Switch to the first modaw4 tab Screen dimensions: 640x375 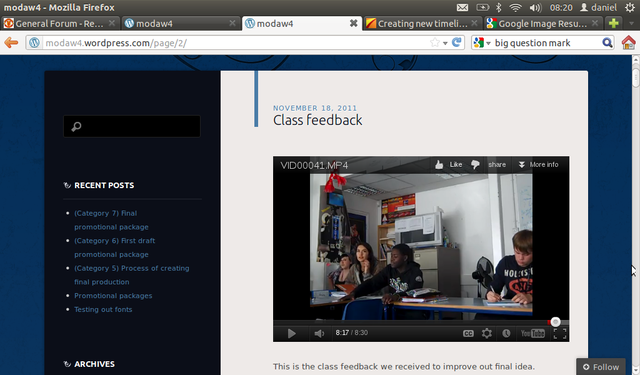tap(180, 24)
